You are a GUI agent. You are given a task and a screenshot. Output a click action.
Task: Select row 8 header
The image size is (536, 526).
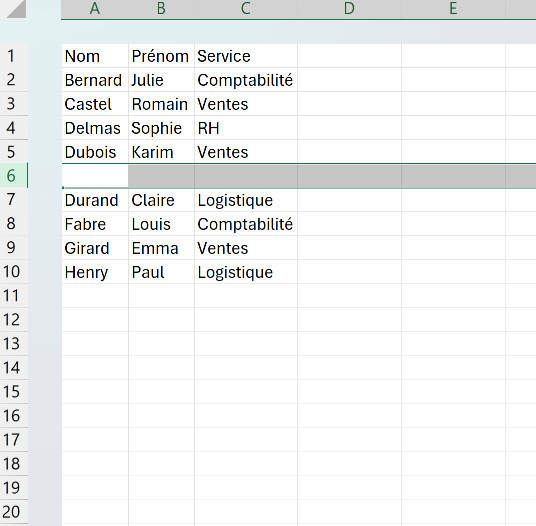tap(14, 224)
